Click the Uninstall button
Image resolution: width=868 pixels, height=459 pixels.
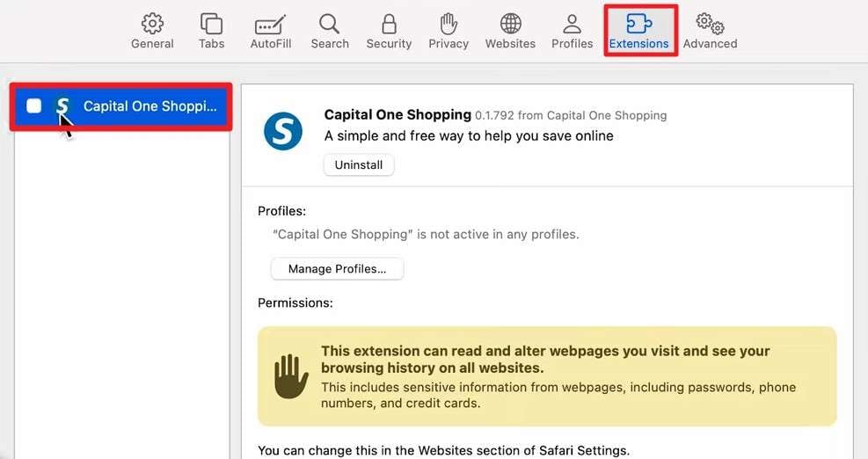[359, 165]
